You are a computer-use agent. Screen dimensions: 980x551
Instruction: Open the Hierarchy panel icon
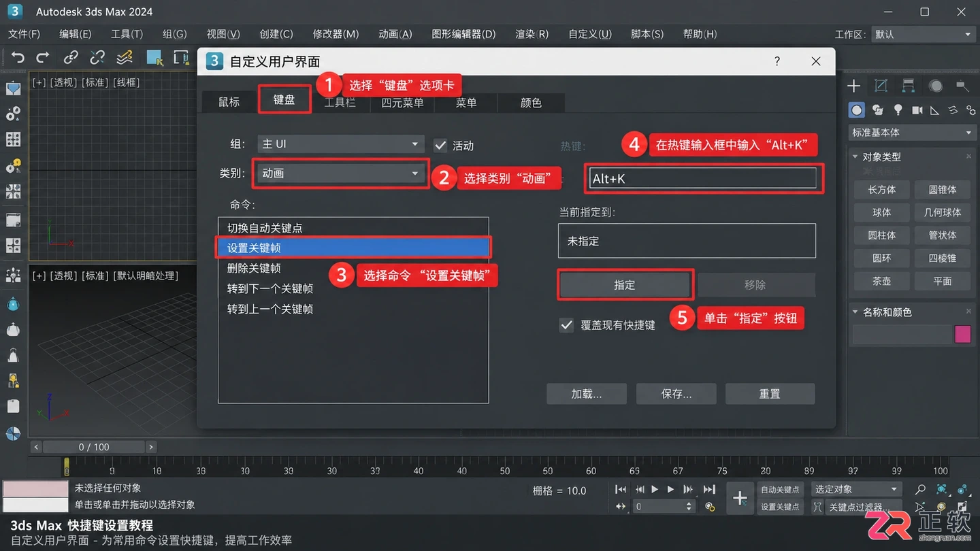click(x=909, y=86)
